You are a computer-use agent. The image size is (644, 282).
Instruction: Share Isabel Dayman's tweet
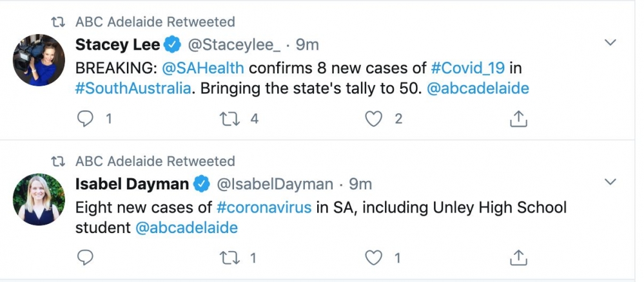[519, 258]
